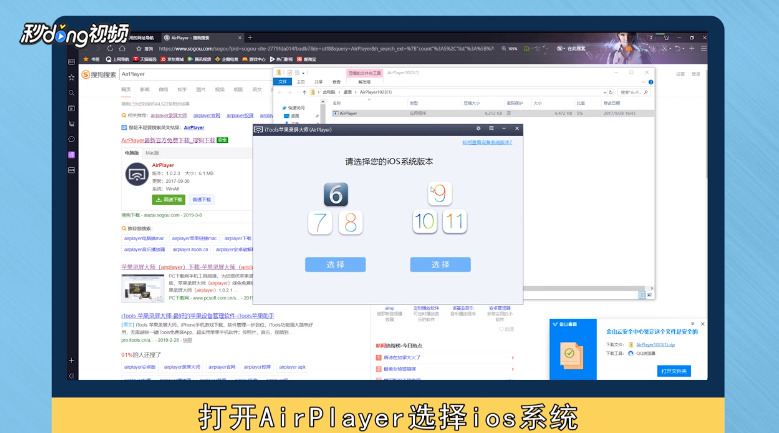
Task: Click the iOS 11 version icon
Action: [455, 221]
